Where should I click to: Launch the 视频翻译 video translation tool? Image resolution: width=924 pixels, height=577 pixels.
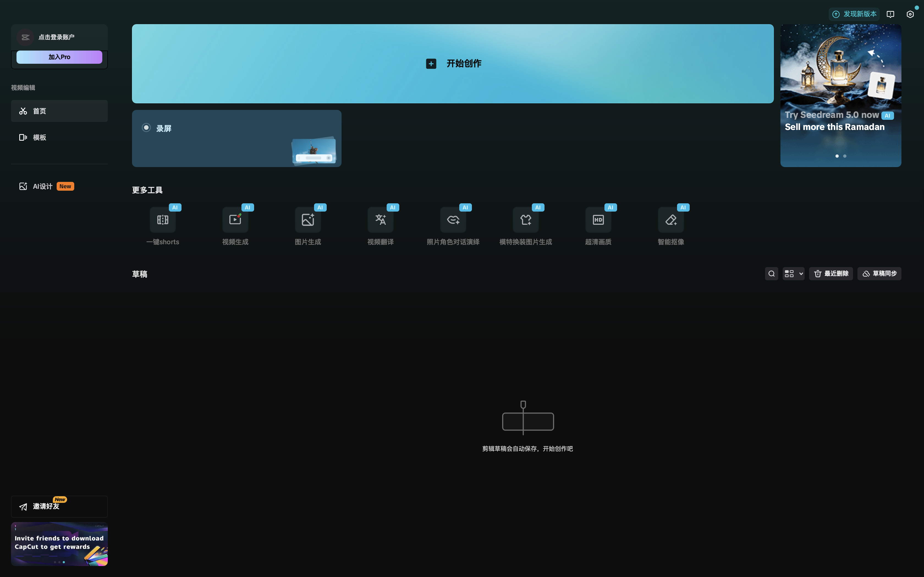(x=380, y=220)
